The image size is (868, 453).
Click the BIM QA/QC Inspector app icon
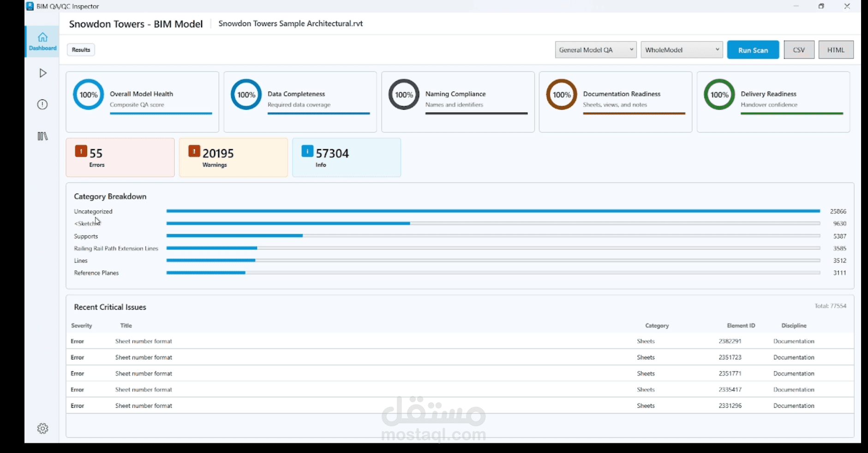tap(30, 6)
